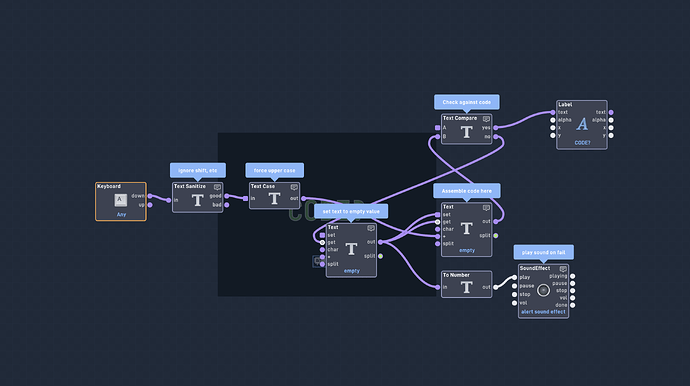Click 'out' port on set-to-empty Text node
This screenshot has height=386, width=690.
tap(381, 242)
